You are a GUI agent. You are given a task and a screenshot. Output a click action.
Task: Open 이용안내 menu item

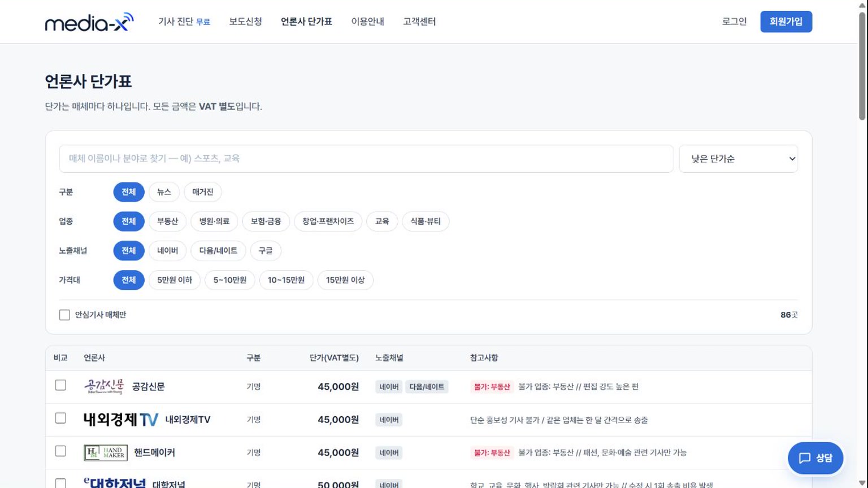[x=367, y=21]
